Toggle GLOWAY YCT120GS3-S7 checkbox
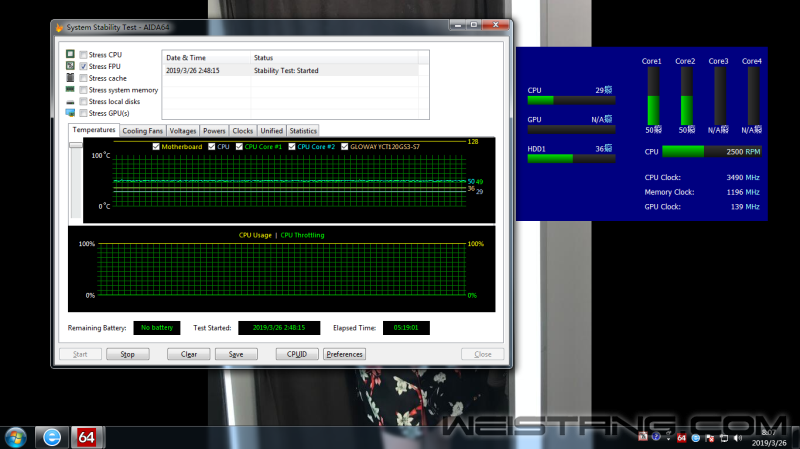Screen dimensions: 800x449 tap(344, 146)
